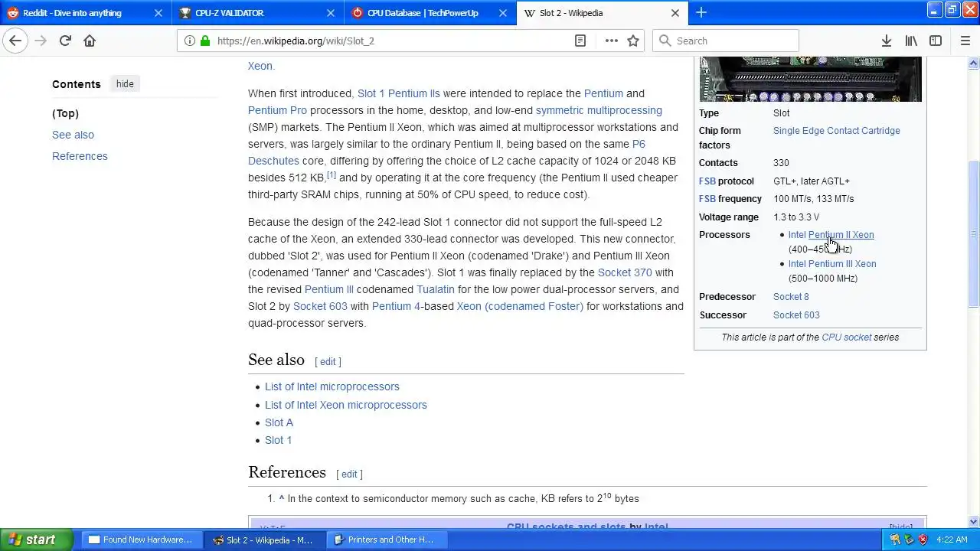Open the library bookshelf icon

point(911,41)
